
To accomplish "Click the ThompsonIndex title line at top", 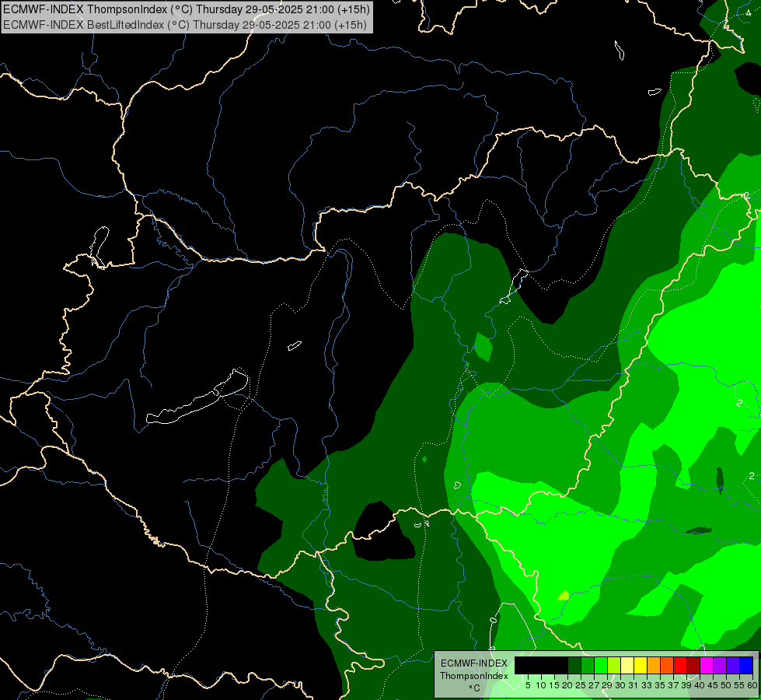I will 187,9.
